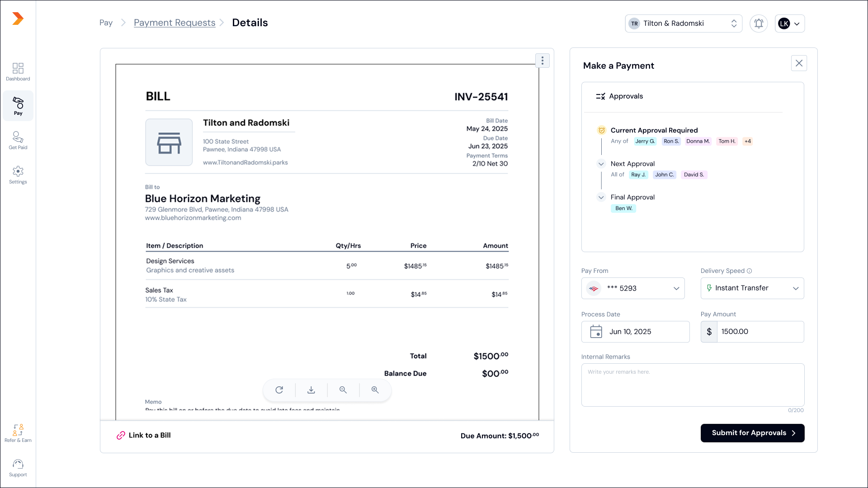Screen dimensions: 868x488
Task: Go to Payment Requests breadcrumb
Action: coord(175,23)
